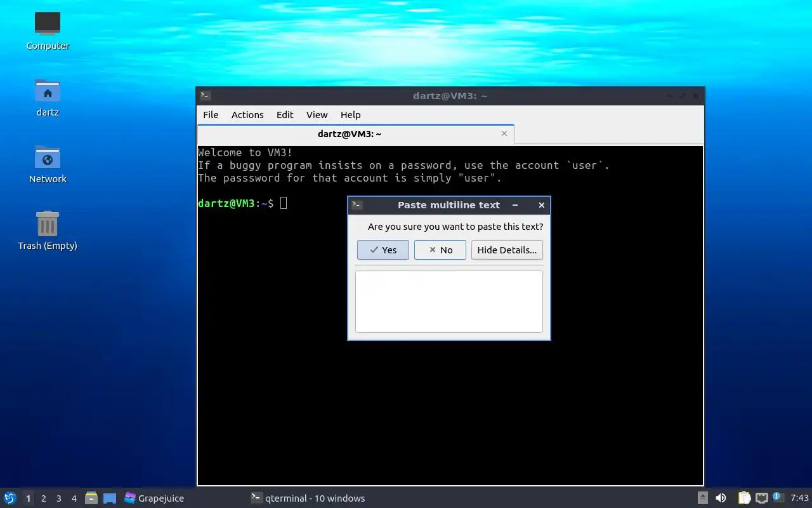Open the clipboard manager tray icon
This screenshot has width=812, height=508.
click(744, 498)
